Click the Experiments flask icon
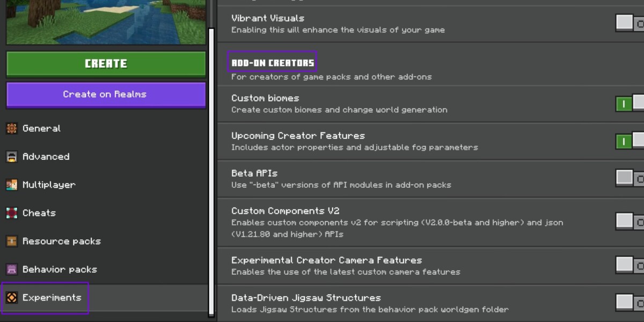 pyautogui.click(x=12, y=297)
